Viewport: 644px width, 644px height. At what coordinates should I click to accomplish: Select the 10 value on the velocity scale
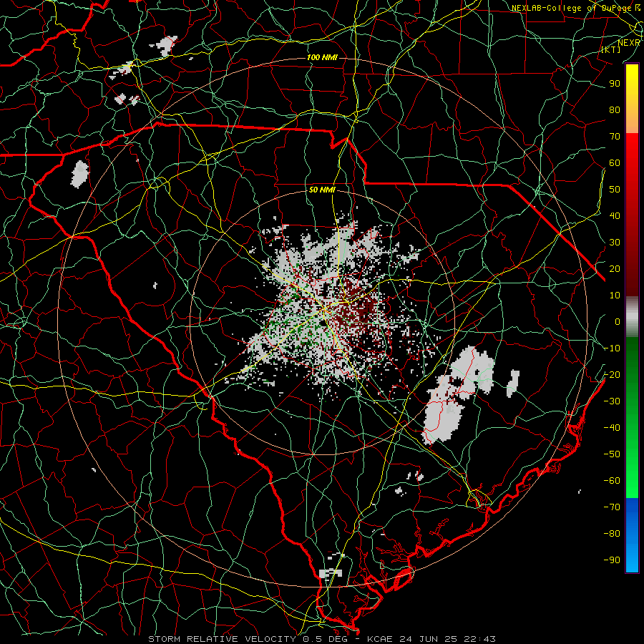[x=615, y=296]
